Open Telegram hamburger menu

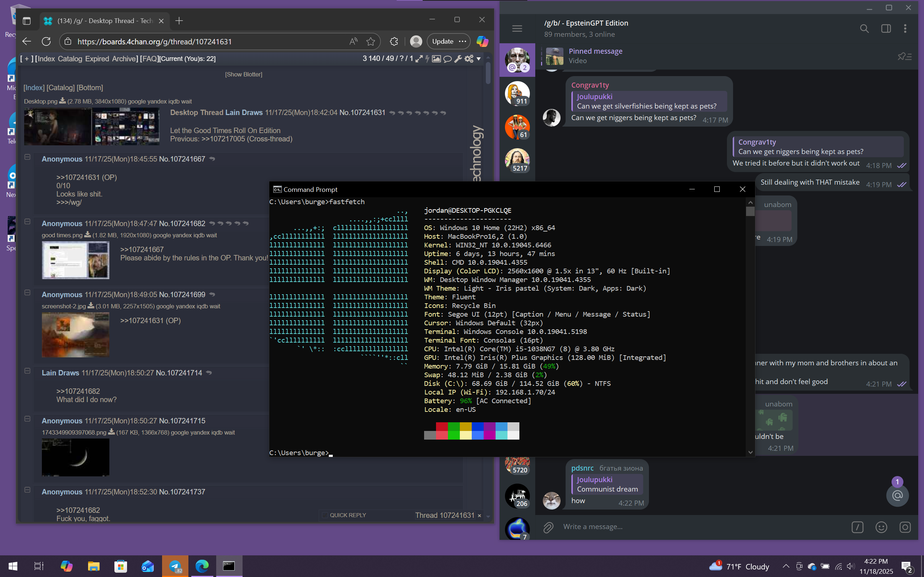(517, 28)
